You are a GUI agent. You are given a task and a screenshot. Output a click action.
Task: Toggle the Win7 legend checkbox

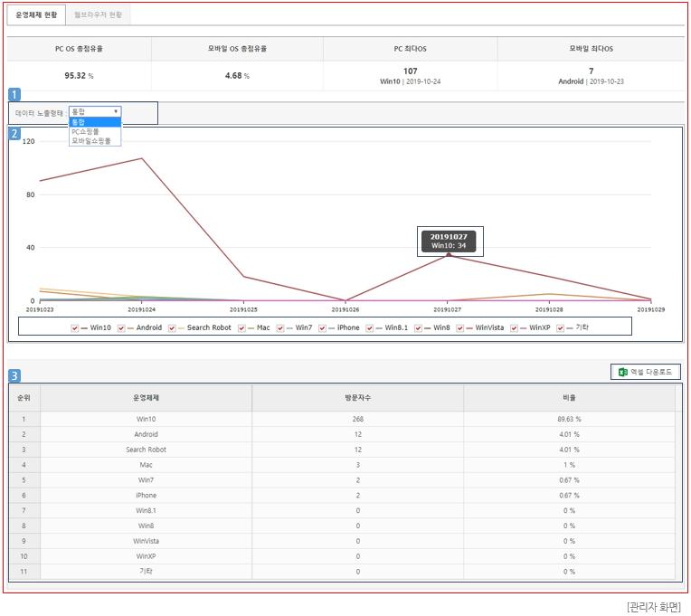(280, 328)
